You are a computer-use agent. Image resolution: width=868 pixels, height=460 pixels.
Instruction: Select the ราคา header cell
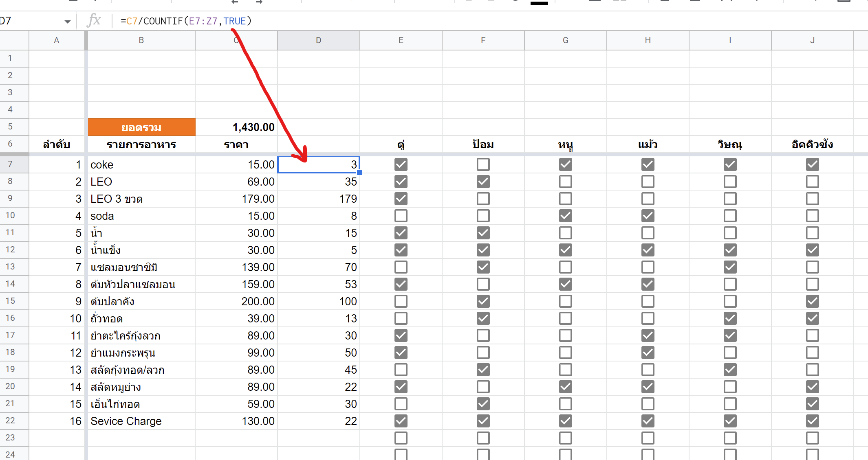[x=236, y=144]
